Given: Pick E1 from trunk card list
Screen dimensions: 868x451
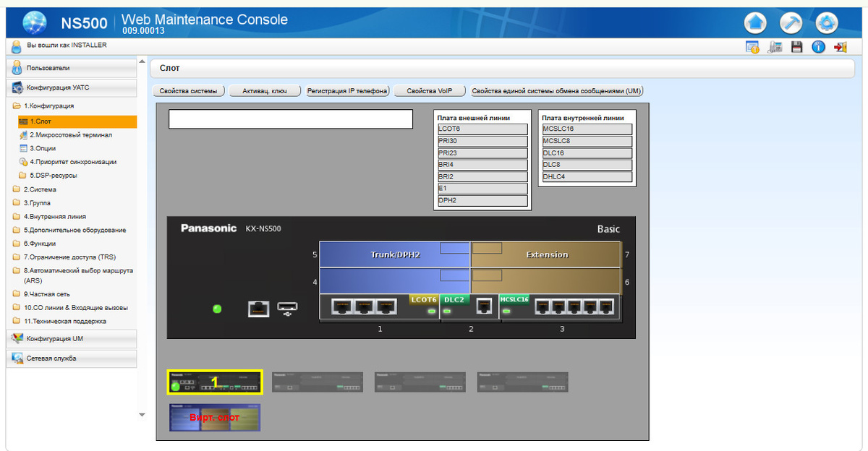Looking at the screenshot, I should pyautogui.click(x=482, y=189).
